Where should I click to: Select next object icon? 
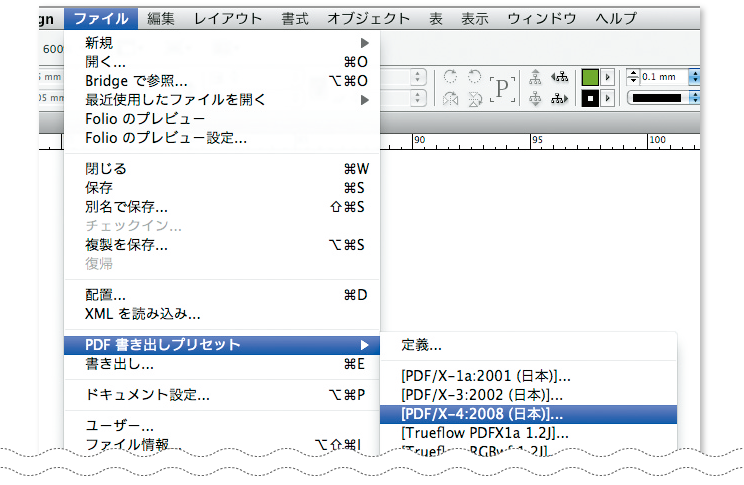click(x=560, y=99)
